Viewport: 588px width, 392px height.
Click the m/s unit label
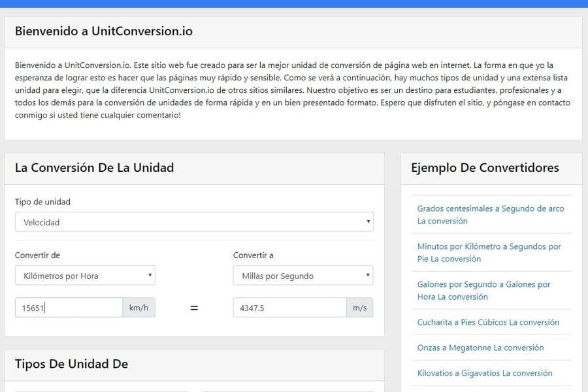click(359, 308)
